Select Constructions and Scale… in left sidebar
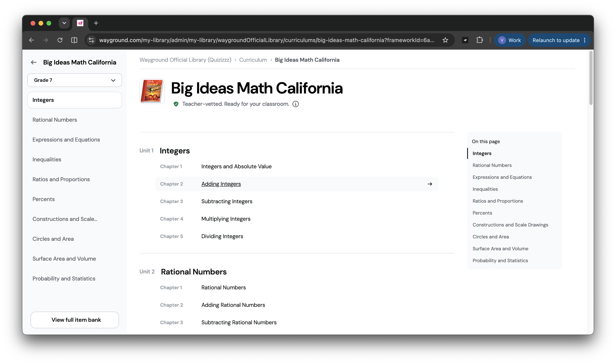 point(65,219)
